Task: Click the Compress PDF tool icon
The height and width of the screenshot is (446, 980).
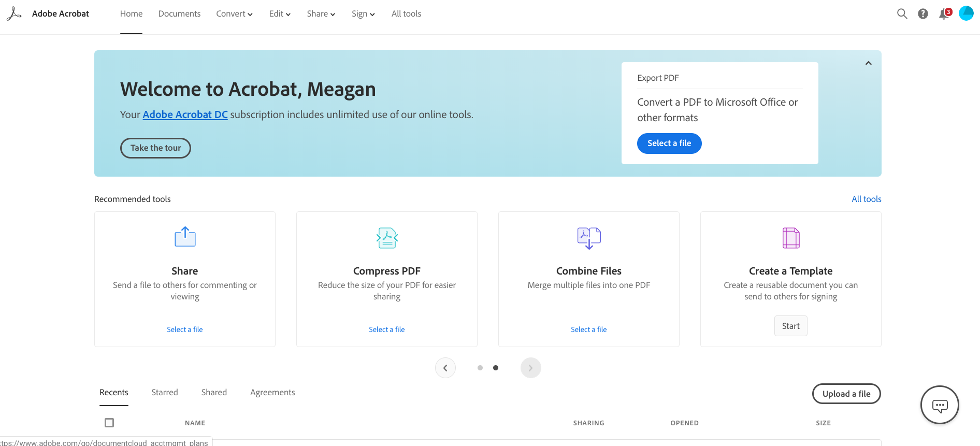Action: [387, 238]
